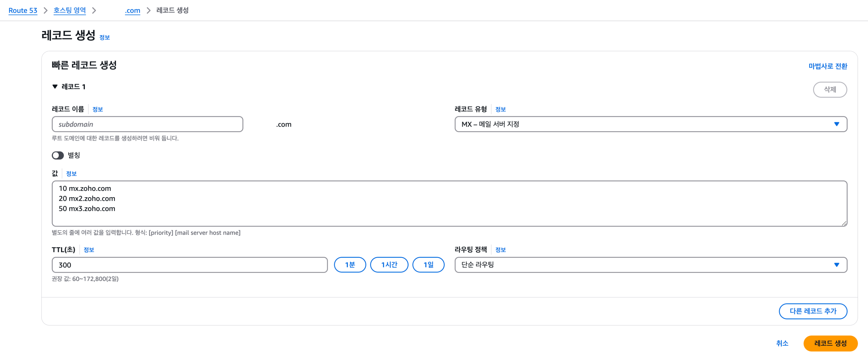Viewport: 868px width, 361px height.
Task: Set TTL to 1시간
Action: pyautogui.click(x=389, y=265)
